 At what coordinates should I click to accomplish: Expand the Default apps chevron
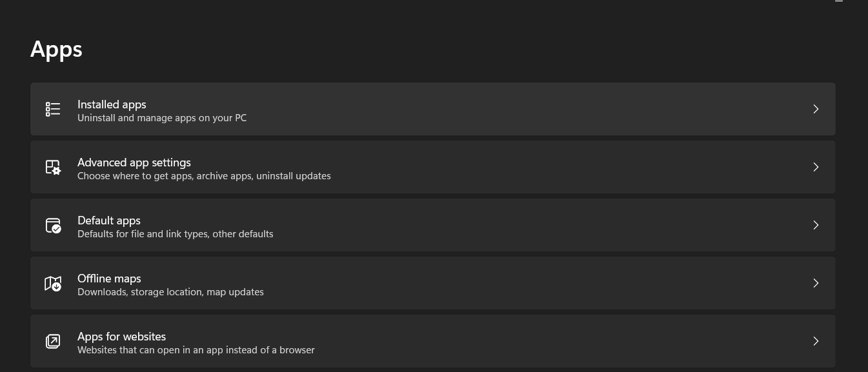click(816, 225)
